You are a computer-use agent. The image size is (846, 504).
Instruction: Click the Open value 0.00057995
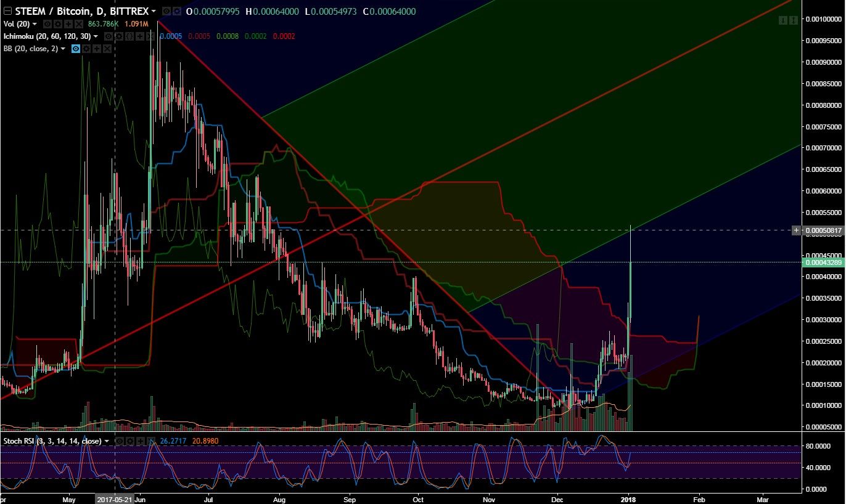[x=216, y=11]
